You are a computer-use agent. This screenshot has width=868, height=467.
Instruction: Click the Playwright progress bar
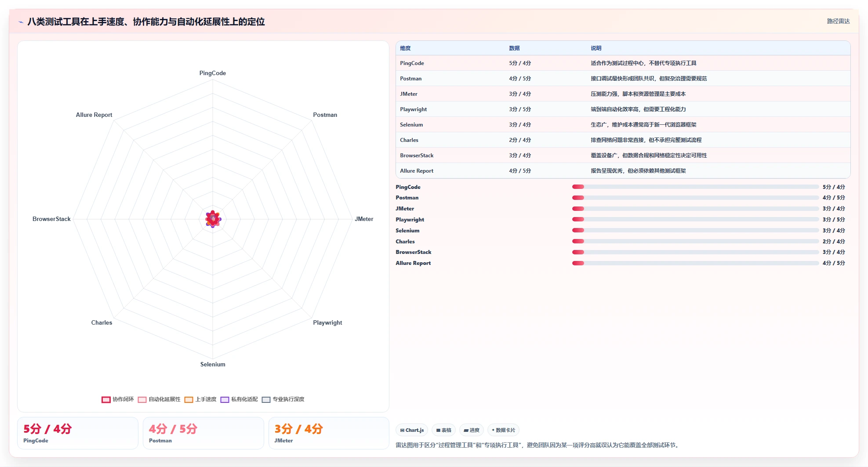[695, 219]
